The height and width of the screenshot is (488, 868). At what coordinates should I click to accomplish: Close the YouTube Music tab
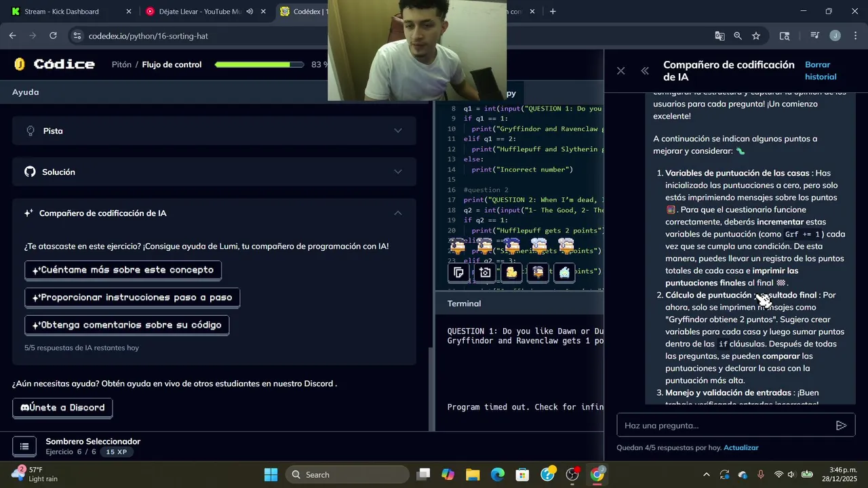click(263, 12)
